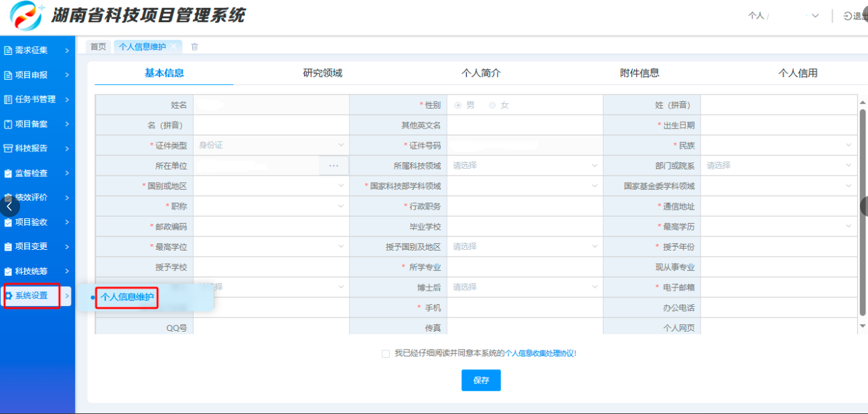Select the 科技报告 sidebar icon

pyautogui.click(x=8, y=149)
